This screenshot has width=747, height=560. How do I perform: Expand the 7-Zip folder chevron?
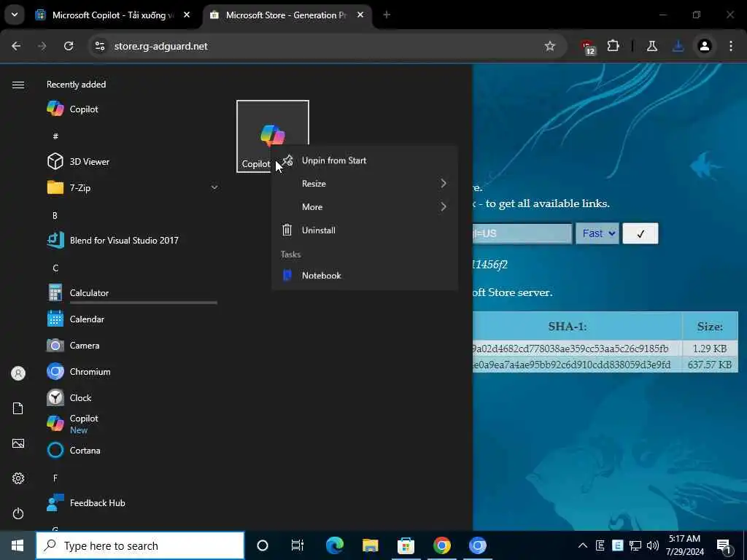(x=214, y=187)
